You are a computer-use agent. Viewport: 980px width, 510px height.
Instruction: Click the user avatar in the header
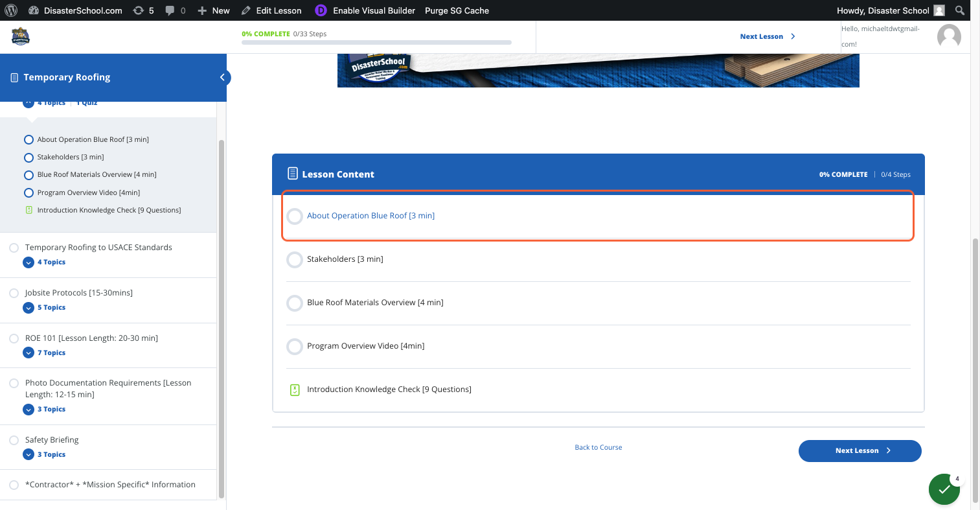pos(949,36)
